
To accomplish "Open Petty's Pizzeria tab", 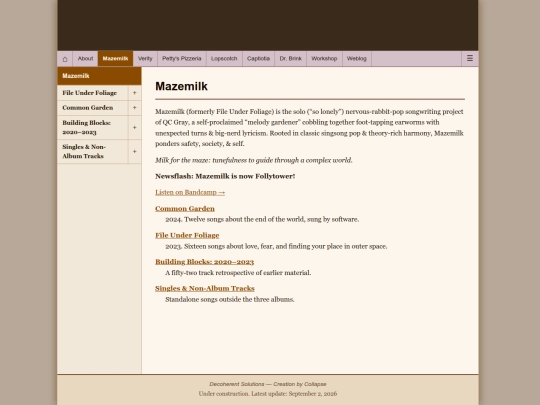I will (x=182, y=59).
